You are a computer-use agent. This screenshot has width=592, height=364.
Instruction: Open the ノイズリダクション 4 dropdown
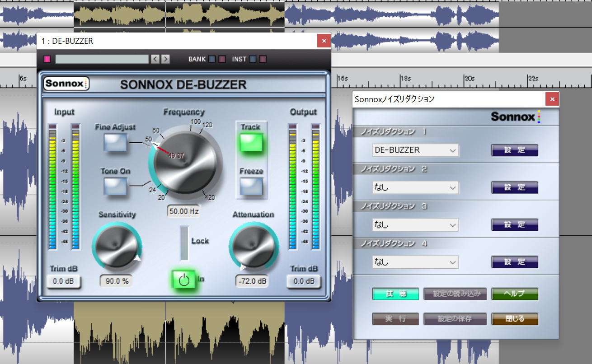coord(415,262)
